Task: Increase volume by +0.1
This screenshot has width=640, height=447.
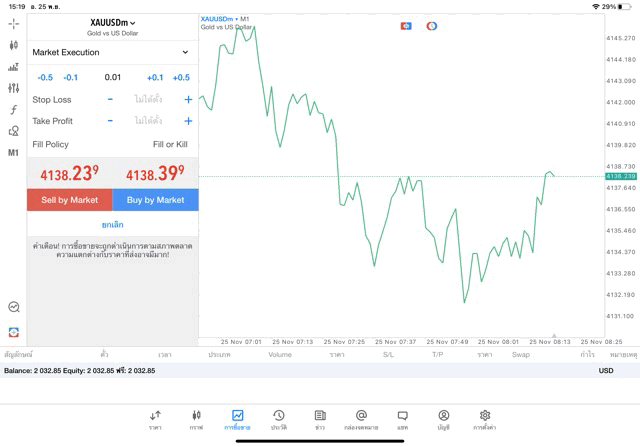Action: [155, 77]
